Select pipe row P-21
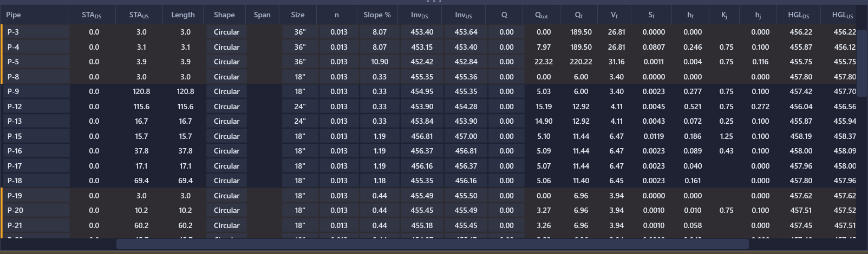This screenshot has height=254, width=868. pos(37,225)
